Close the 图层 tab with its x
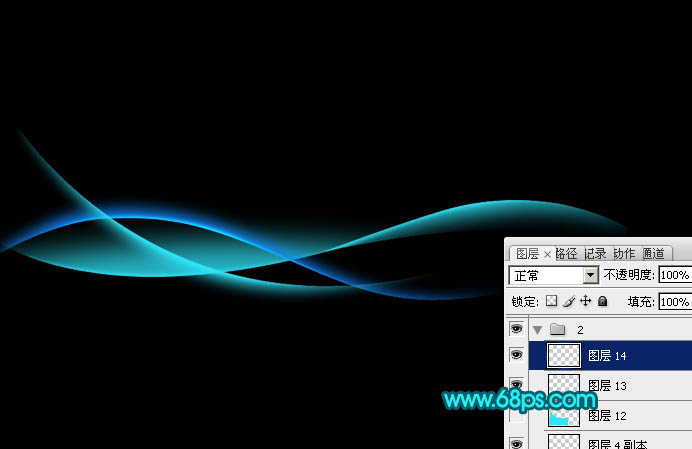Viewport: 692px width, 449px height. click(547, 254)
